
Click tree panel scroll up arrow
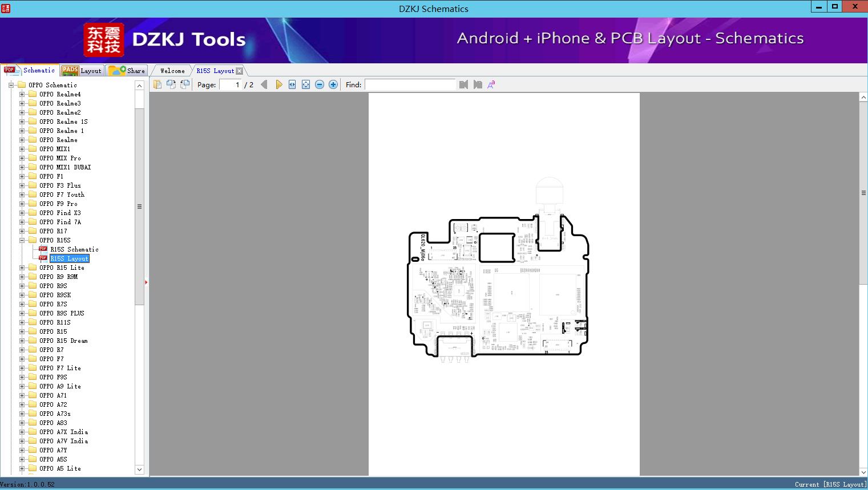click(x=139, y=86)
